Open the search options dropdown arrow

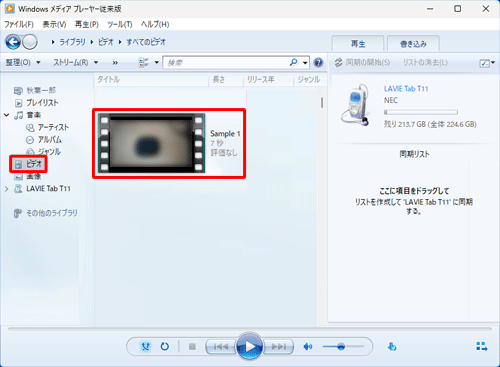305,63
